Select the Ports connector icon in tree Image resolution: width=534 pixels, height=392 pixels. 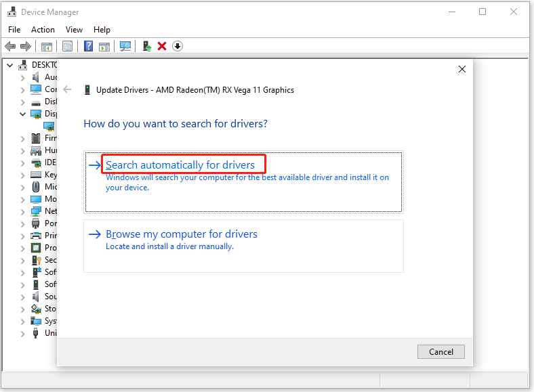click(36, 223)
